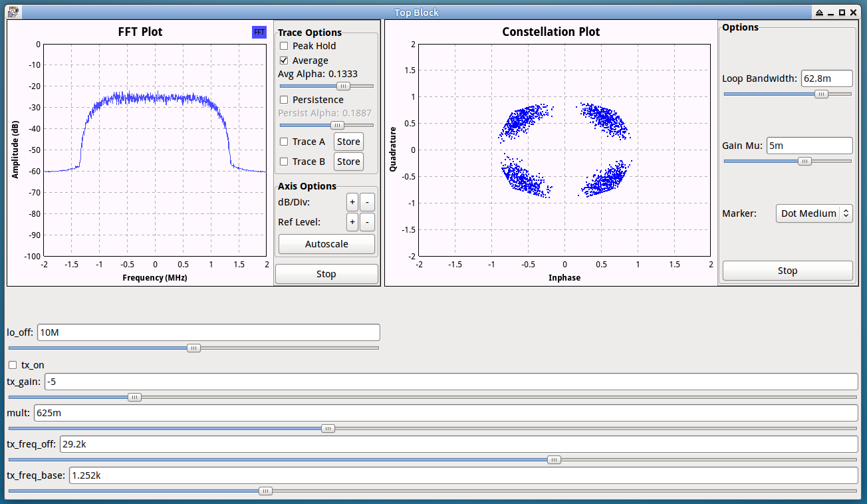The width and height of the screenshot is (867, 504).
Task: Click the lo_off input field
Action: pyautogui.click(x=209, y=332)
